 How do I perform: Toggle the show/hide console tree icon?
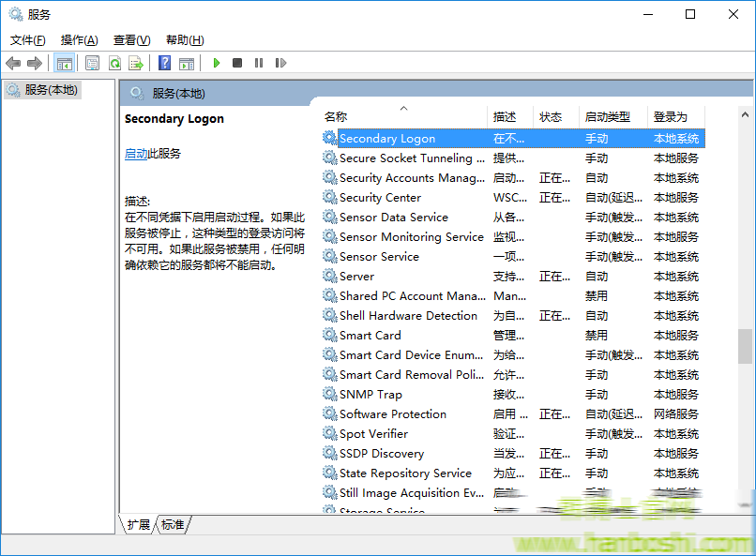pos(64,63)
